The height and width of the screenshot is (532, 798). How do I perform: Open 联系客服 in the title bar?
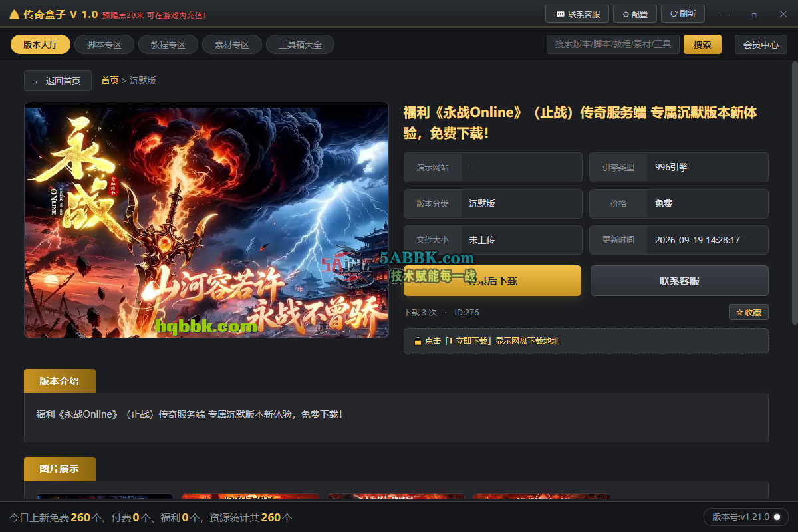[x=576, y=14]
